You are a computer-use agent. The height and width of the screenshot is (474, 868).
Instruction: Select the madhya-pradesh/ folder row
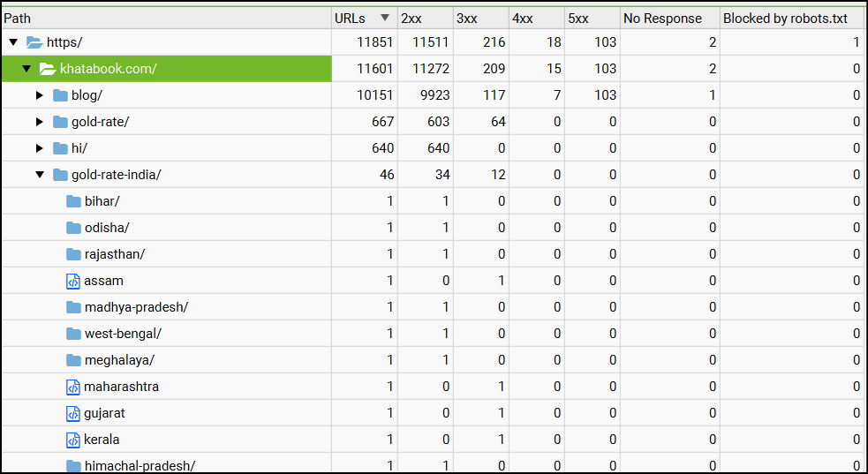136,307
